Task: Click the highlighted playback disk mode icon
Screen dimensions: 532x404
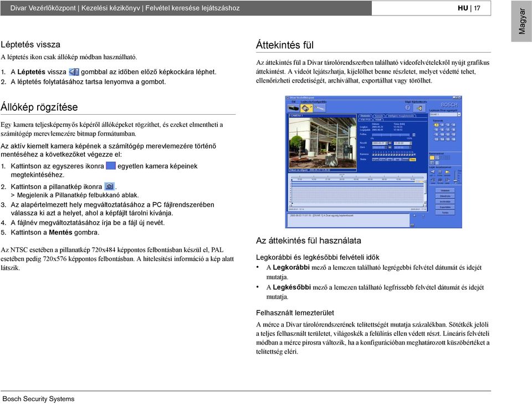Action: tap(306, 108)
